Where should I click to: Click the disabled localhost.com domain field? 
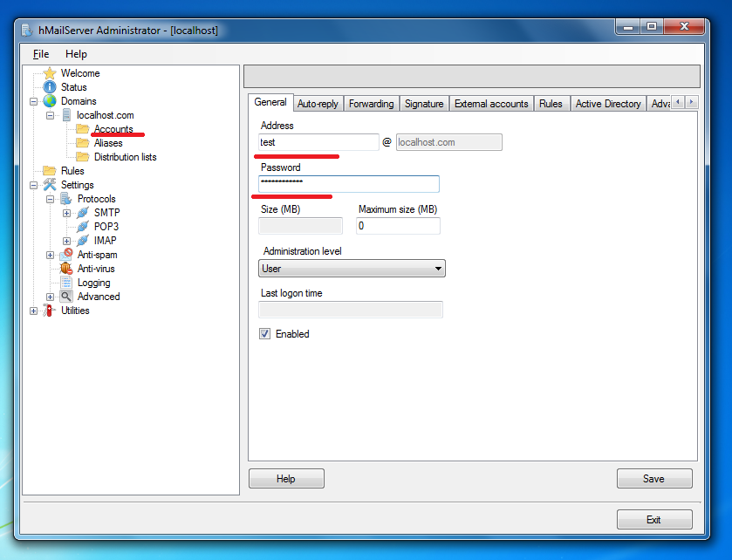coord(449,142)
